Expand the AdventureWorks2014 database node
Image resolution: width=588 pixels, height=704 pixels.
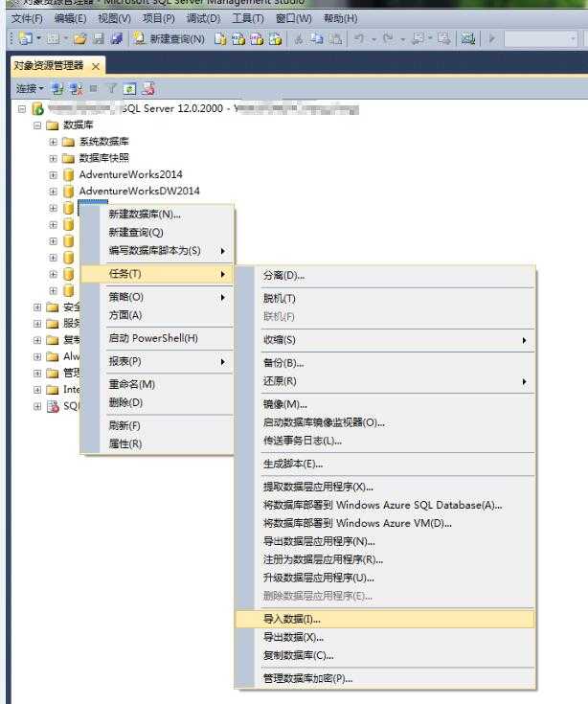coord(53,175)
